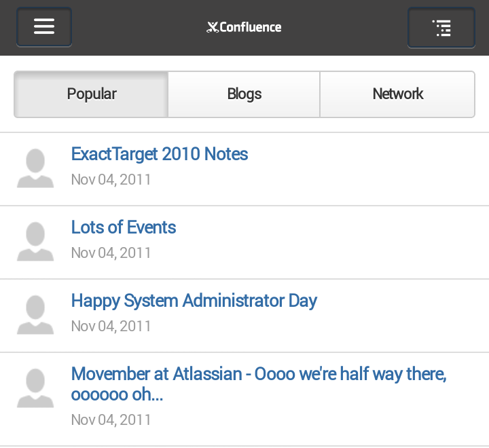The image size is (489, 448).
Task: Switch to the Blogs tab
Action: point(244,94)
